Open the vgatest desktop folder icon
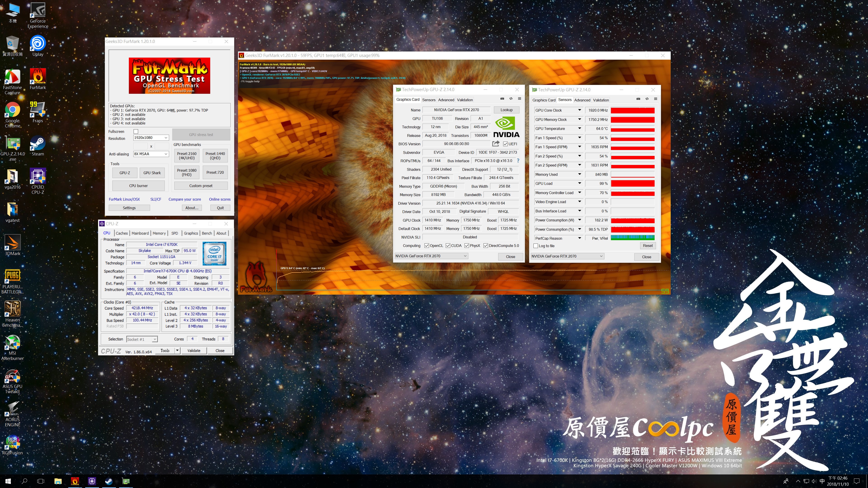The width and height of the screenshot is (868, 488). (x=12, y=212)
